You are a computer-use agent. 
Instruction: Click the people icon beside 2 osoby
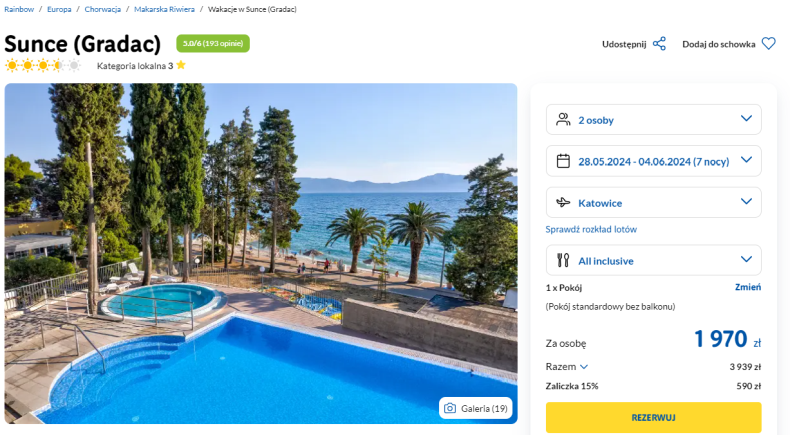tap(563, 119)
